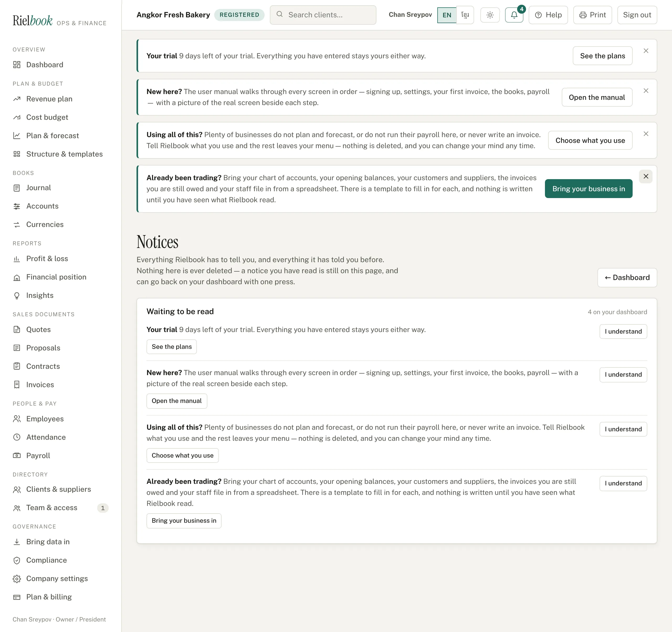Dismiss the Already been trading banner
The image size is (672, 632).
point(646,176)
